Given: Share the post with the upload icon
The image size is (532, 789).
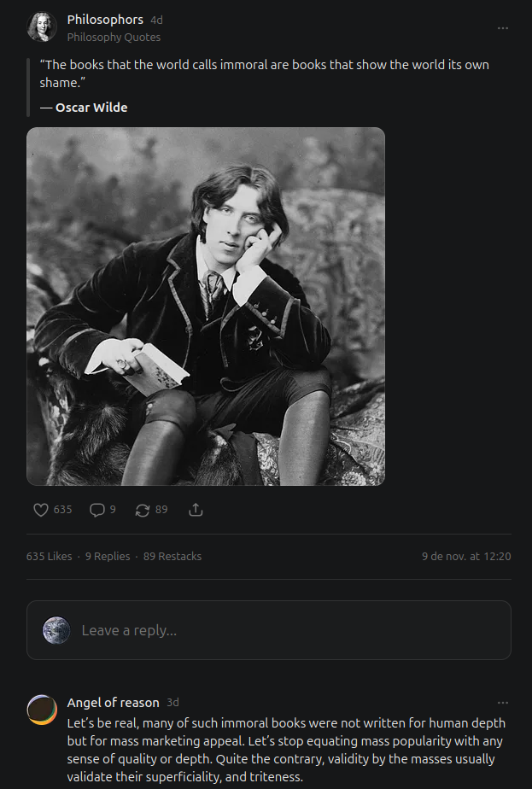Looking at the screenshot, I should point(196,510).
